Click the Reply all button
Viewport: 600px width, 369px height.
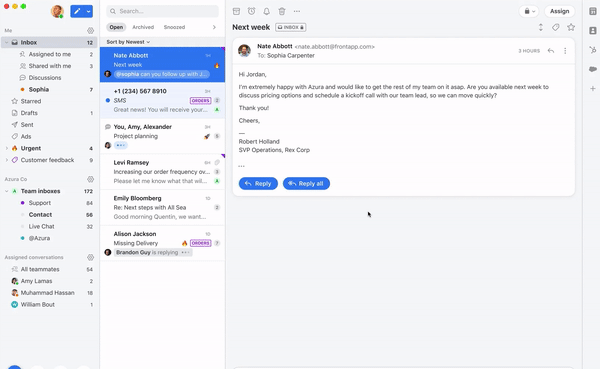pos(306,183)
